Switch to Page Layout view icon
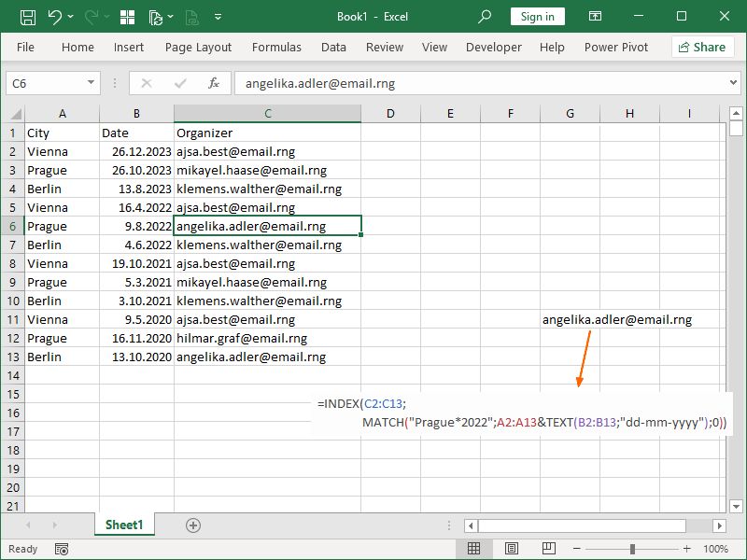 [x=511, y=549]
